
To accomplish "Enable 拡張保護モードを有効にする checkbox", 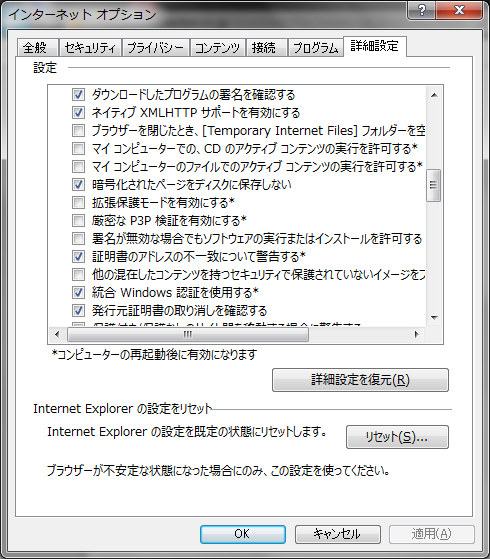I will click(x=78, y=202).
